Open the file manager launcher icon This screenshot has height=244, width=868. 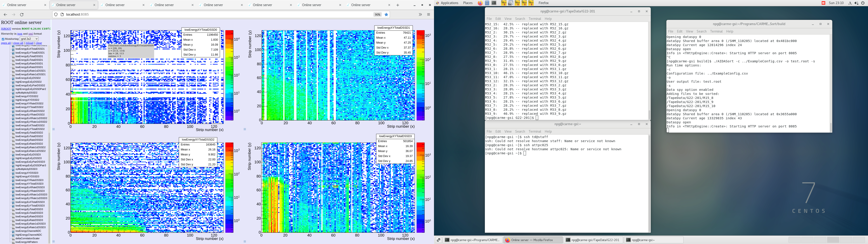(487, 3)
